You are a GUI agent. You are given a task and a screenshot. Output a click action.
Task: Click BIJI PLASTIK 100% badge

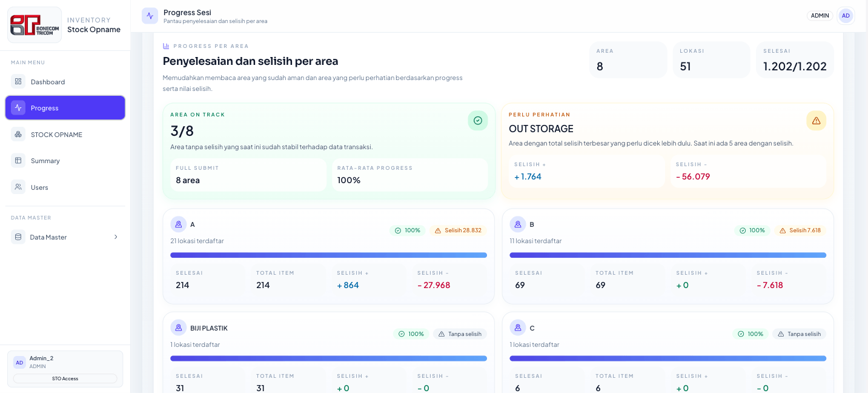411,334
